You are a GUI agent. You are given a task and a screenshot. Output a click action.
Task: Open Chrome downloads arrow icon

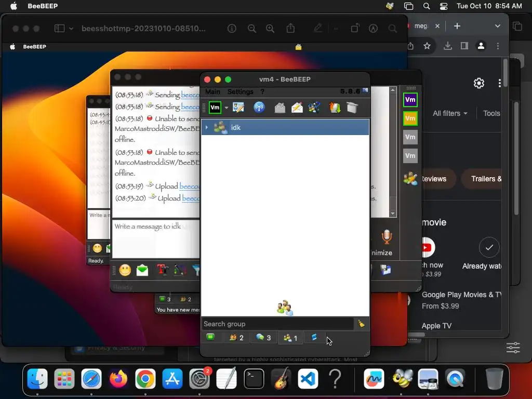coord(447,46)
